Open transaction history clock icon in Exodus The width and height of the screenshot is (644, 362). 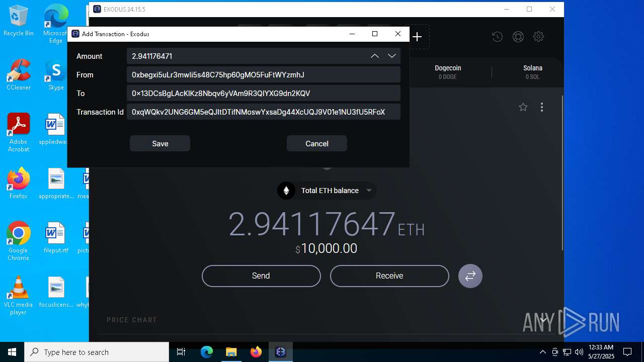pyautogui.click(x=497, y=36)
